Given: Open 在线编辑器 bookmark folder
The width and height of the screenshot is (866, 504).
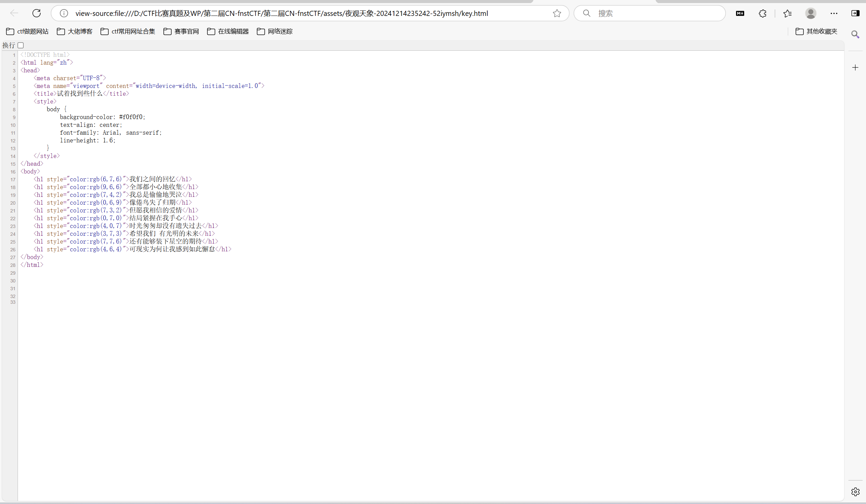Looking at the screenshot, I should (x=228, y=31).
